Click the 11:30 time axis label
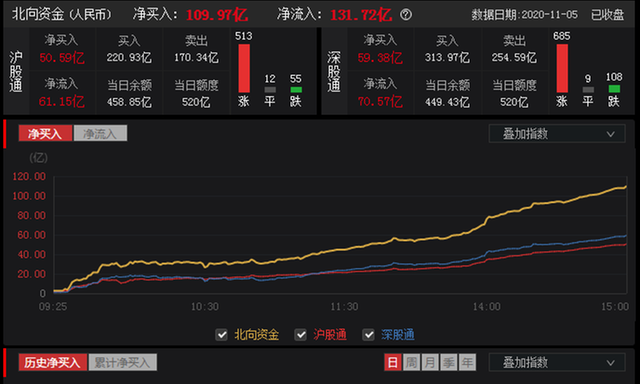This screenshot has height=384, width=640. coord(344,306)
